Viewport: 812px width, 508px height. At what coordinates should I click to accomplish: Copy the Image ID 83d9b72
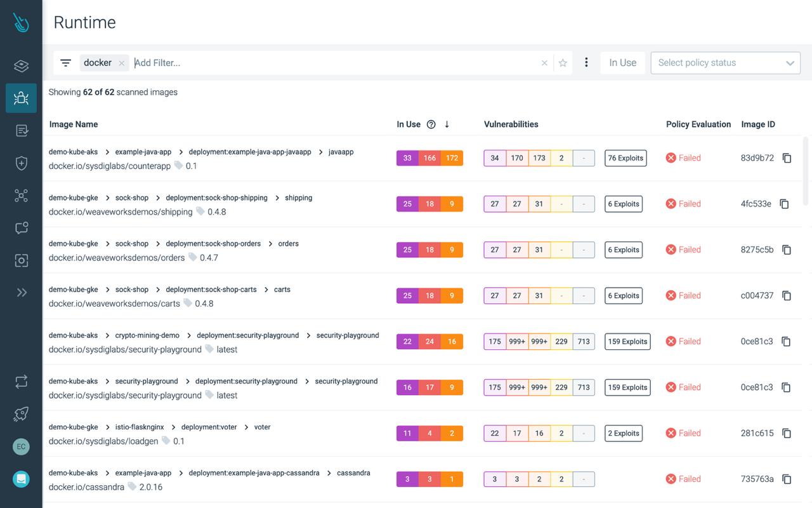coord(787,157)
